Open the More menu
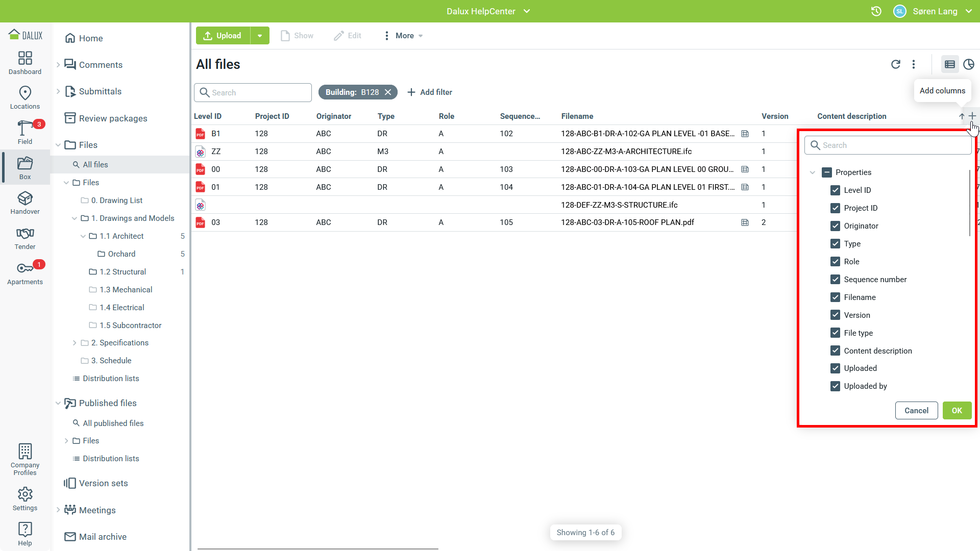The height and width of the screenshot is (551, 980). 404,36
